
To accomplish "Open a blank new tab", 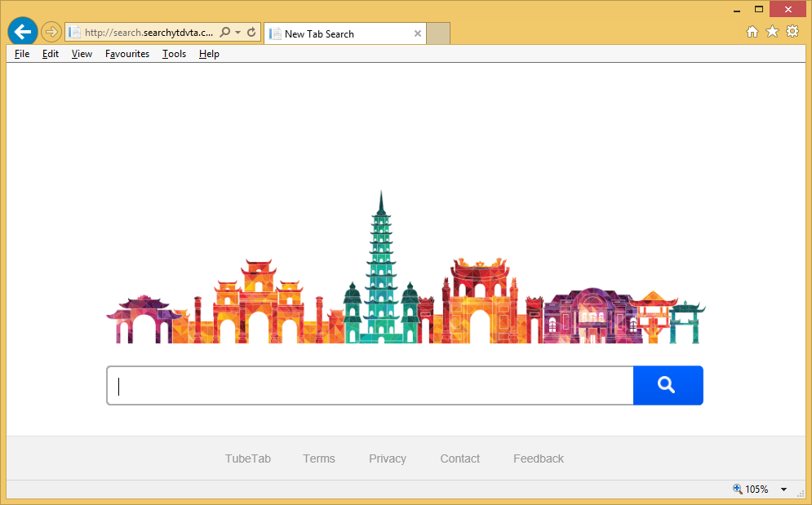I will (439, 34).
